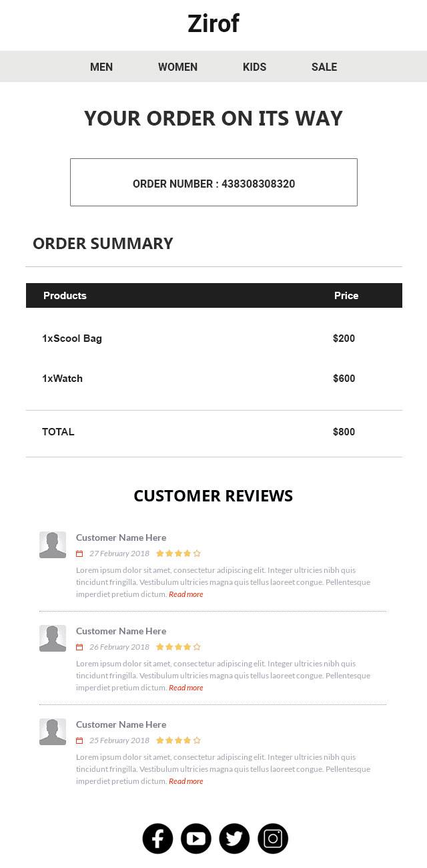Select the Twitter icon

[234, 838]
